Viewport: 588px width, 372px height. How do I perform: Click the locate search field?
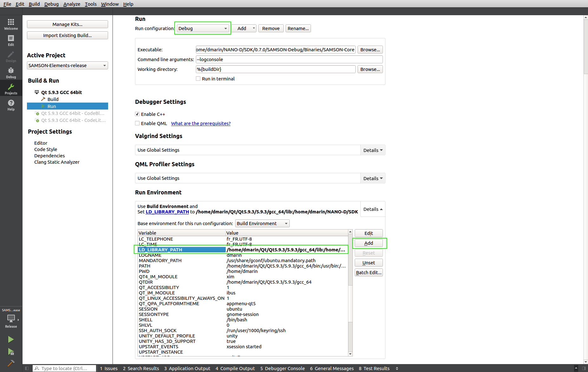(64, 368)
